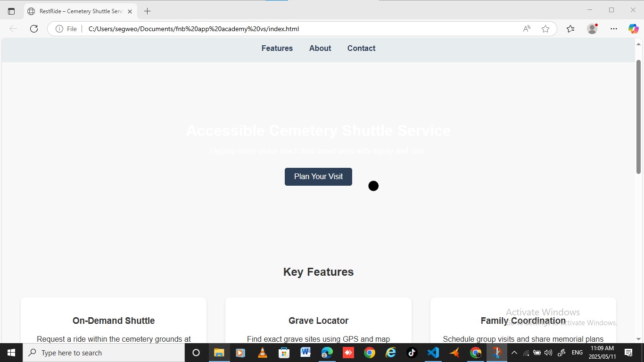Expand Edge Settings and more (three dots)
The image size is (644, 362).
pos(613,29)
